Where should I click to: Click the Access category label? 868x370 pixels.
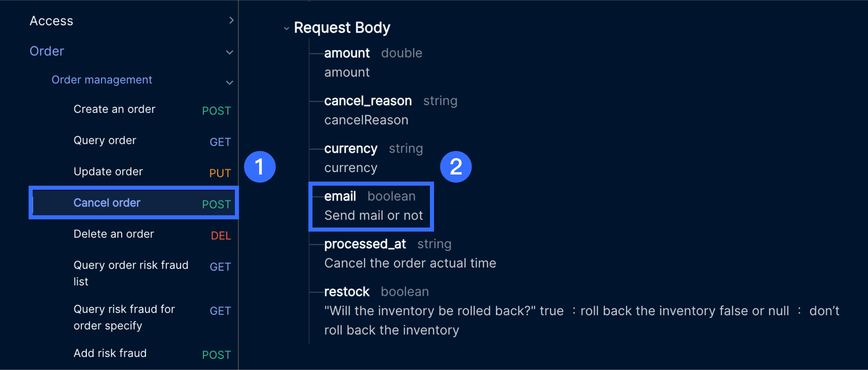coord(51,21)
